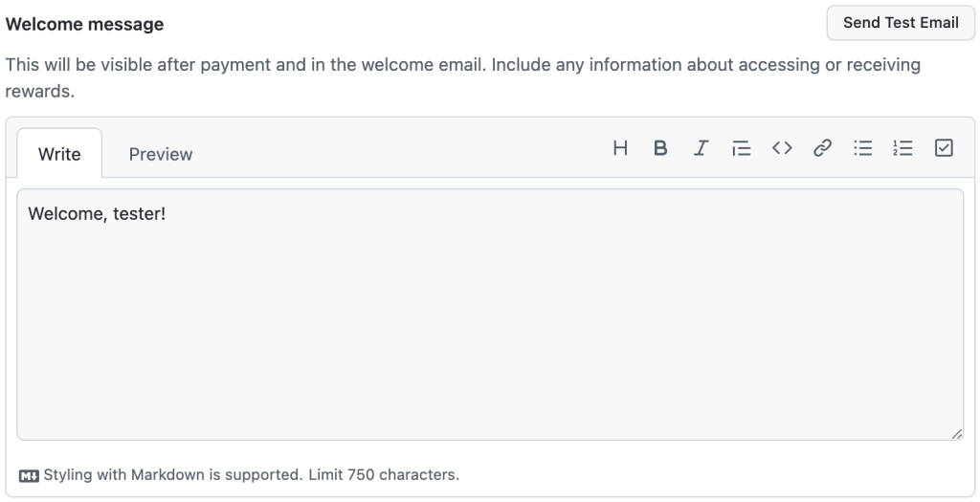
Task: Switch to the Write tab
Action: pyautogui.click(x=59, y=154)
